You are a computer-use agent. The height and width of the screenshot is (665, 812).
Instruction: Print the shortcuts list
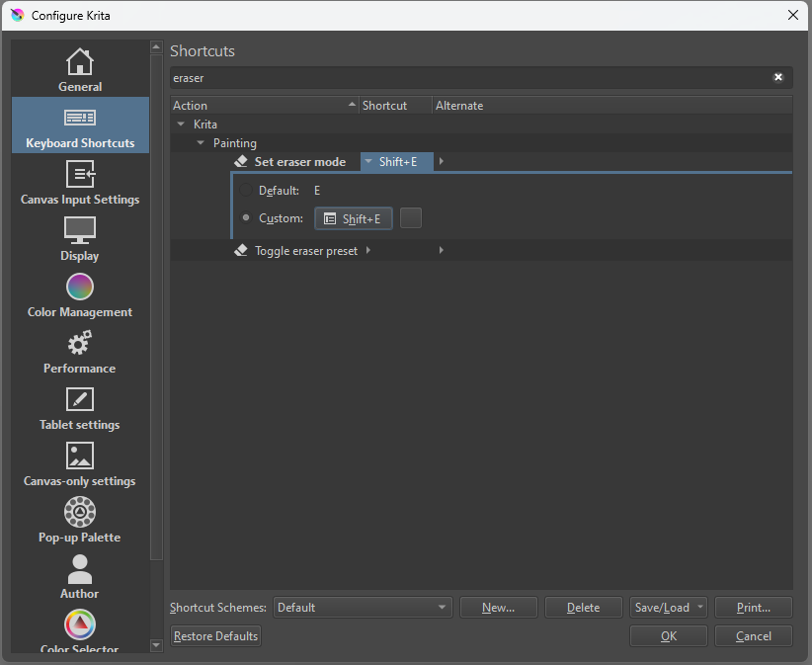click(x=754, y=608)
